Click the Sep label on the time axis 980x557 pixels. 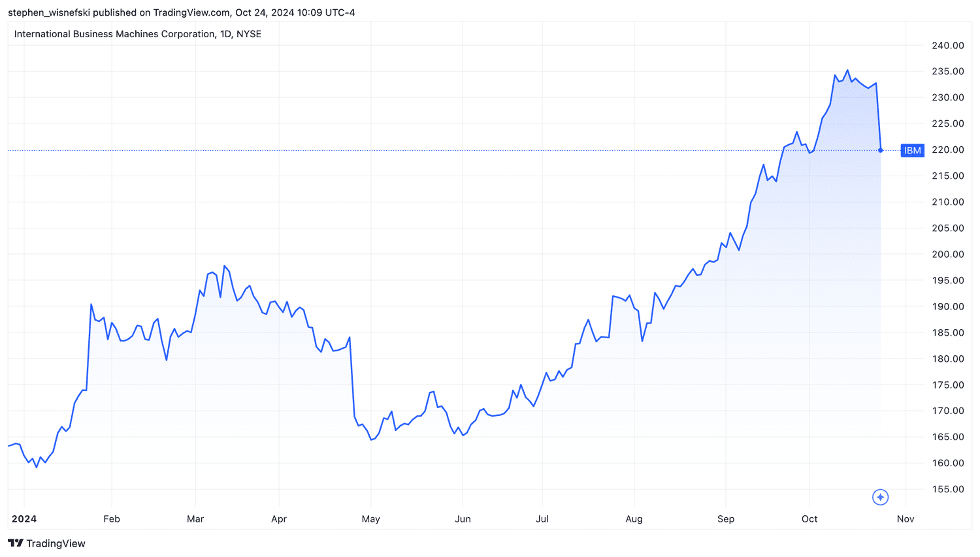click(x=726, y=519)
